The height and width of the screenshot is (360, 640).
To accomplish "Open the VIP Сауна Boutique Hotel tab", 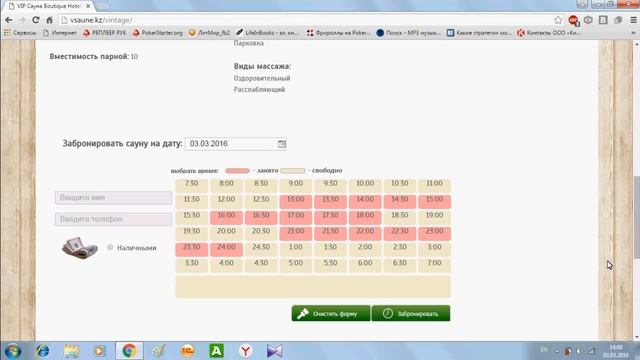I will pos(48,6).
